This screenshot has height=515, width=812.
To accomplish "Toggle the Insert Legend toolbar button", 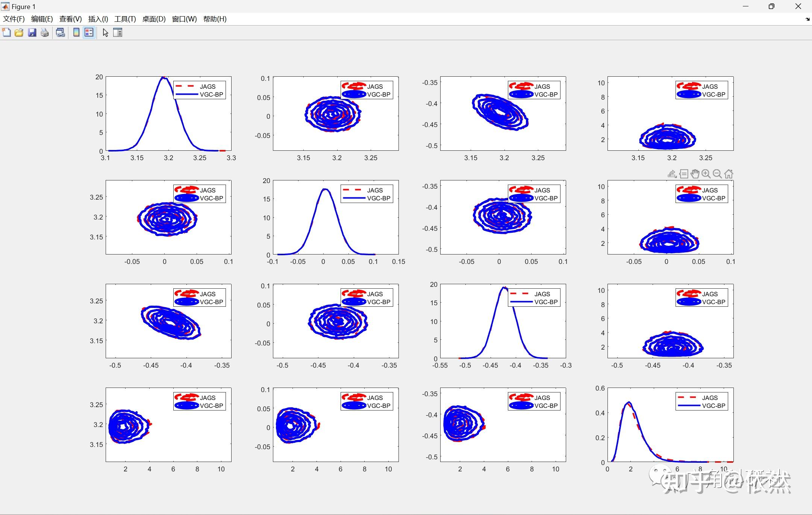I will click(89, 33).
